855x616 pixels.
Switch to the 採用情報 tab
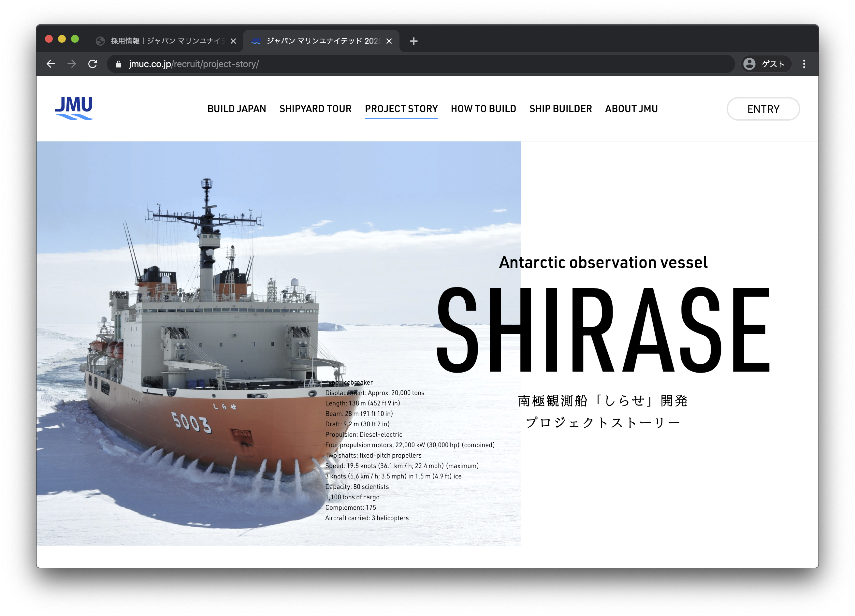(166, 41)
